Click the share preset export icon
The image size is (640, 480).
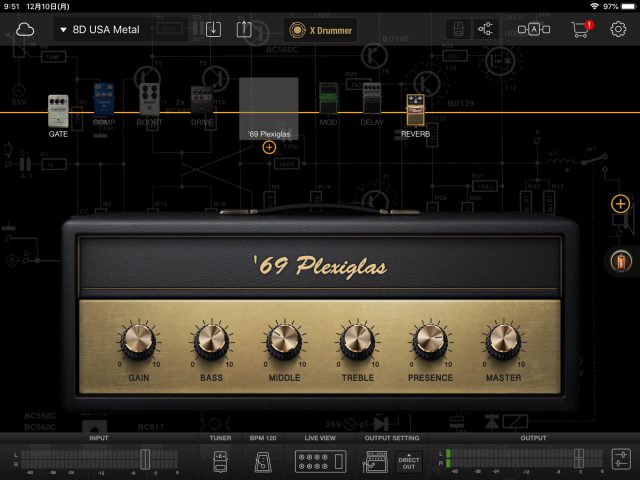pos(244,30)
